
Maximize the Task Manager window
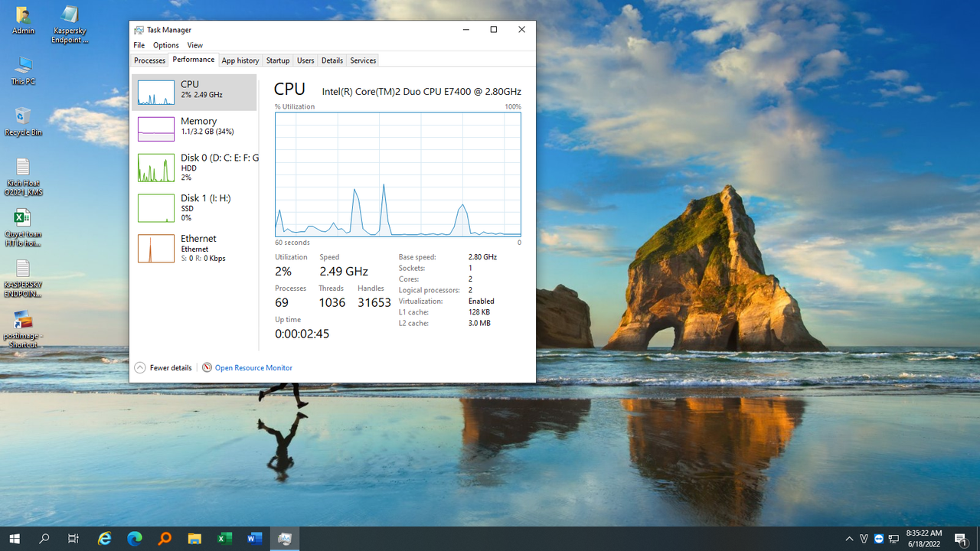click(494, 30)
